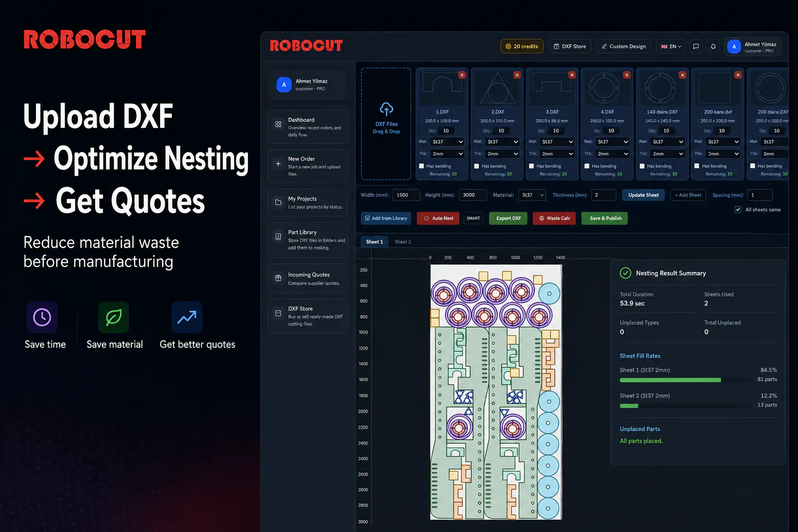The image size is (798, 532).
Task: Toggle Has bending for 200 daire.DXF
Action: 753,166
